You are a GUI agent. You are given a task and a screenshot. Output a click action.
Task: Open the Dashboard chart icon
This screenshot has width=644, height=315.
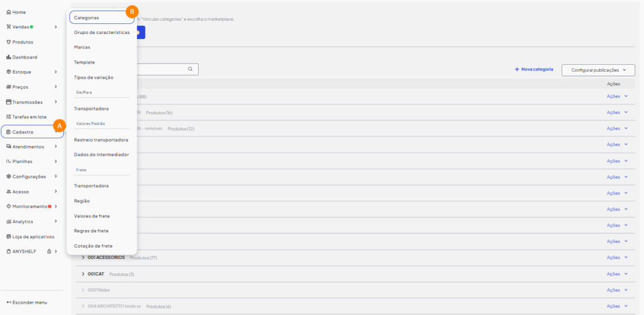click(x=8, y=57)
